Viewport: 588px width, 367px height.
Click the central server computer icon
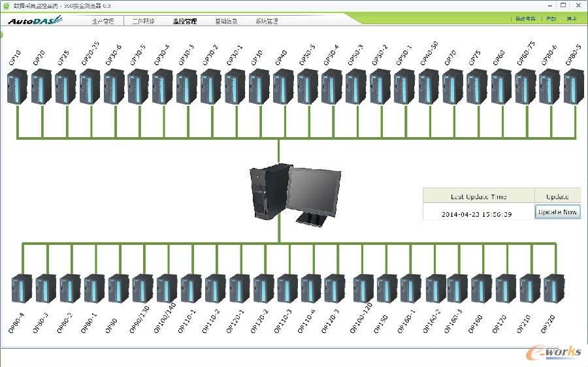click(294, 194)
